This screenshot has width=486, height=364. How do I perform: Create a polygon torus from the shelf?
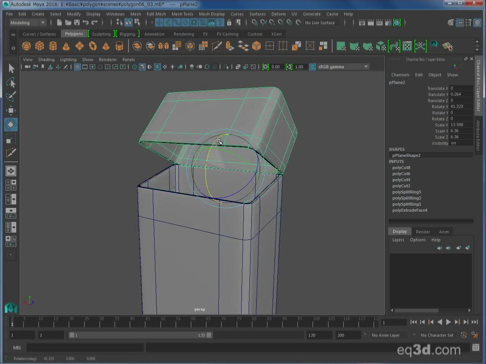coord(93,46)
